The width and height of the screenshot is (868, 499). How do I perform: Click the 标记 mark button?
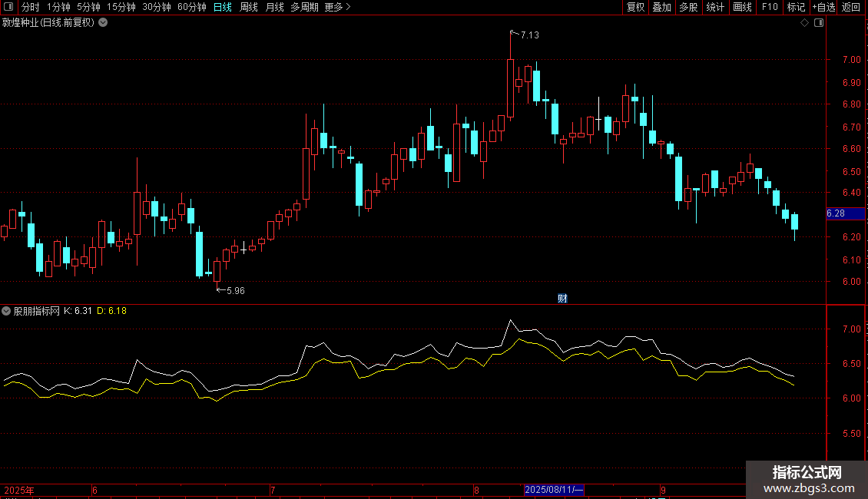[x=796, y=7]
